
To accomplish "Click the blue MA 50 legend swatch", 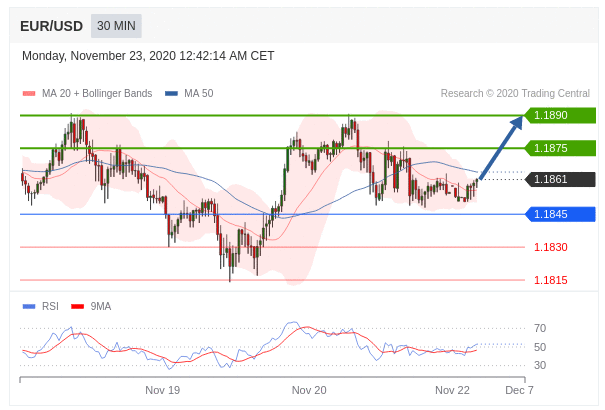I will [x=171, y=93].
